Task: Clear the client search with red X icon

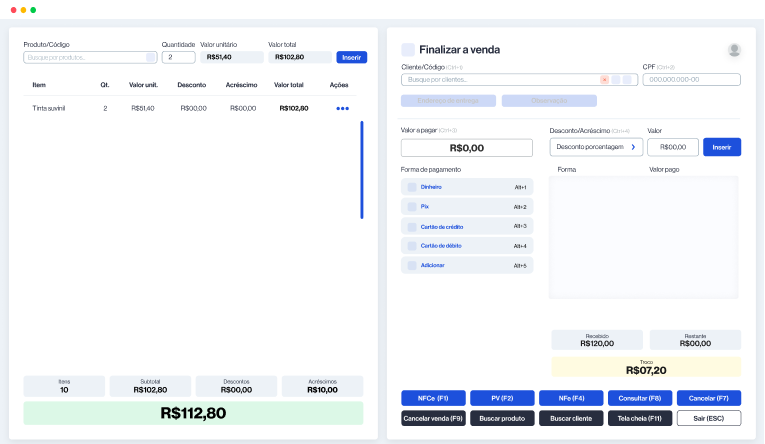Action: [604, 80]
